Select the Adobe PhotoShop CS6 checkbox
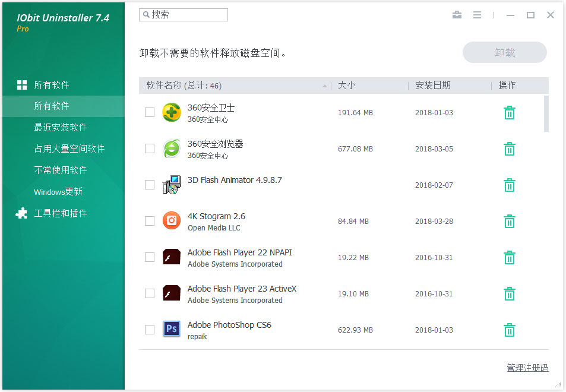566x392 pixels. click(x=150, y=330)
